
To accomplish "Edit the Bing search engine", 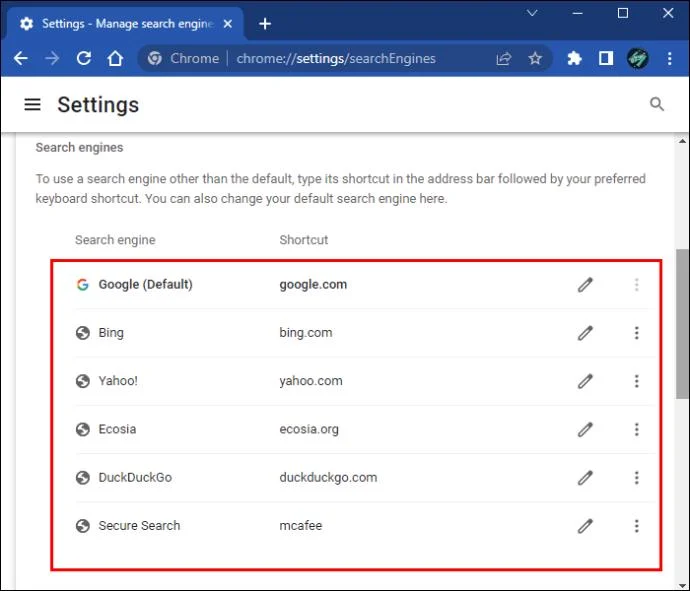I will [x=585, y=333].
